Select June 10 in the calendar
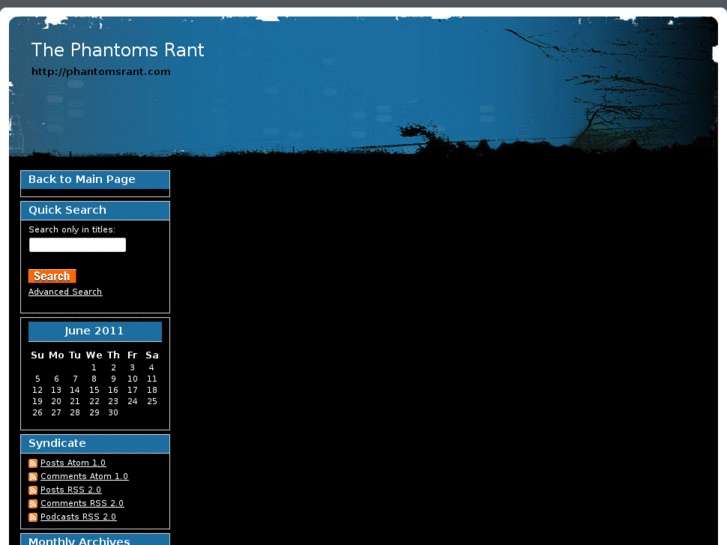Viewport: 727px width, 545px height. (132, 378)
